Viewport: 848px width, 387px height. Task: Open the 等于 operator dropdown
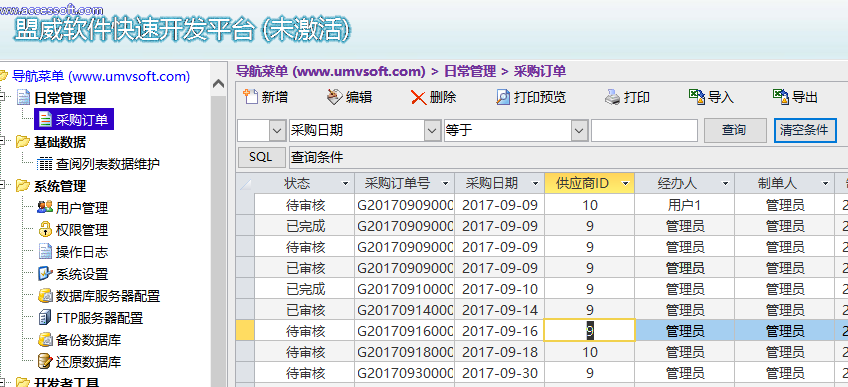[579, 131]
